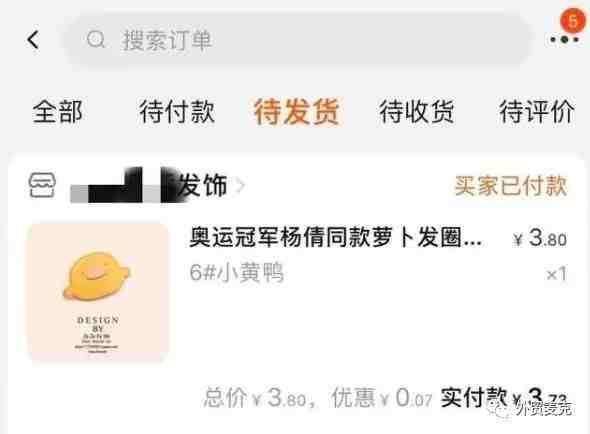Tap the ¥3.80 item price
Image resolution: width=590 pixels, height=434 pixels.
pos(540,238)
